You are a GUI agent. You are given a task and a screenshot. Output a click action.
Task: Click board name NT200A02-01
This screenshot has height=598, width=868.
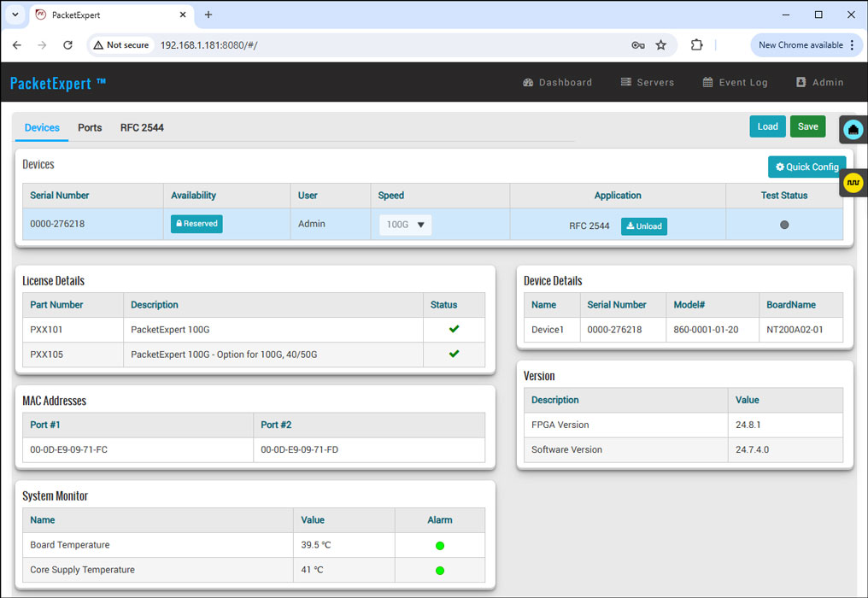pos(795,330)
